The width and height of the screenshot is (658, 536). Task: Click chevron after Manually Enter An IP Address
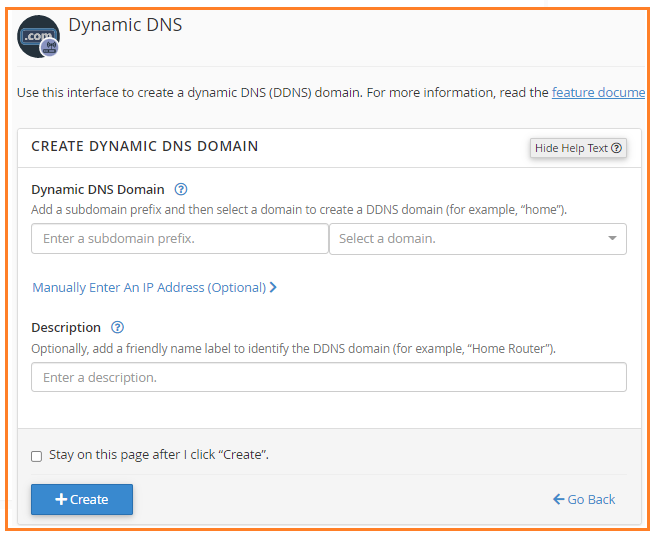(273, 287)
